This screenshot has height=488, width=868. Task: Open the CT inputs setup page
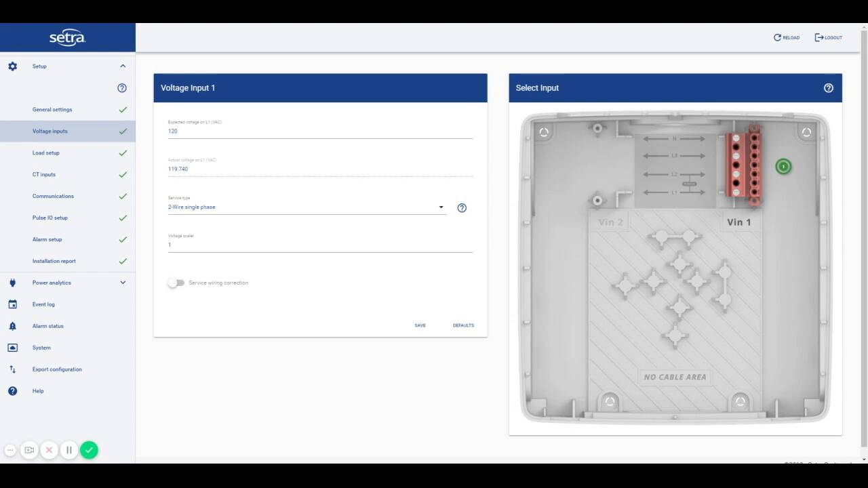tap(44, 175)
